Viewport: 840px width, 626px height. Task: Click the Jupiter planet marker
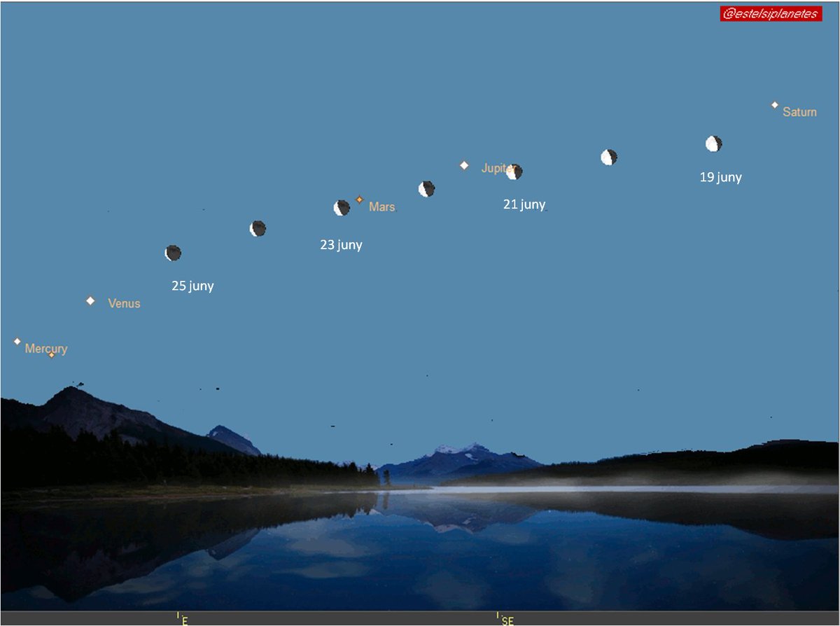463,166
